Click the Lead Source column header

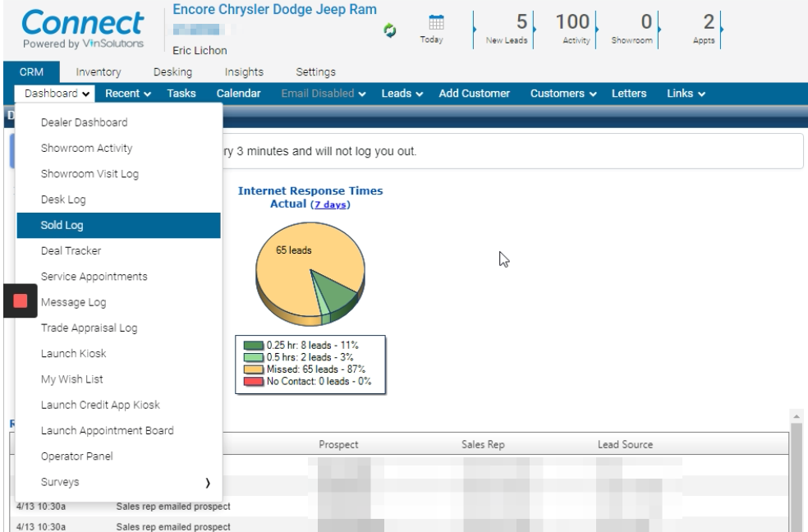pos(625,444)
